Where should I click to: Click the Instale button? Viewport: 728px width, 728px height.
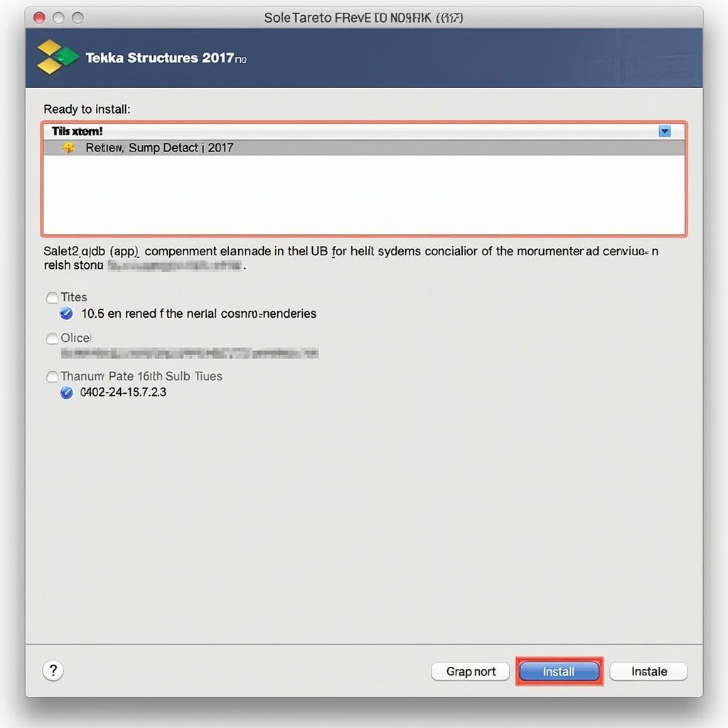(x=648, y=671)
